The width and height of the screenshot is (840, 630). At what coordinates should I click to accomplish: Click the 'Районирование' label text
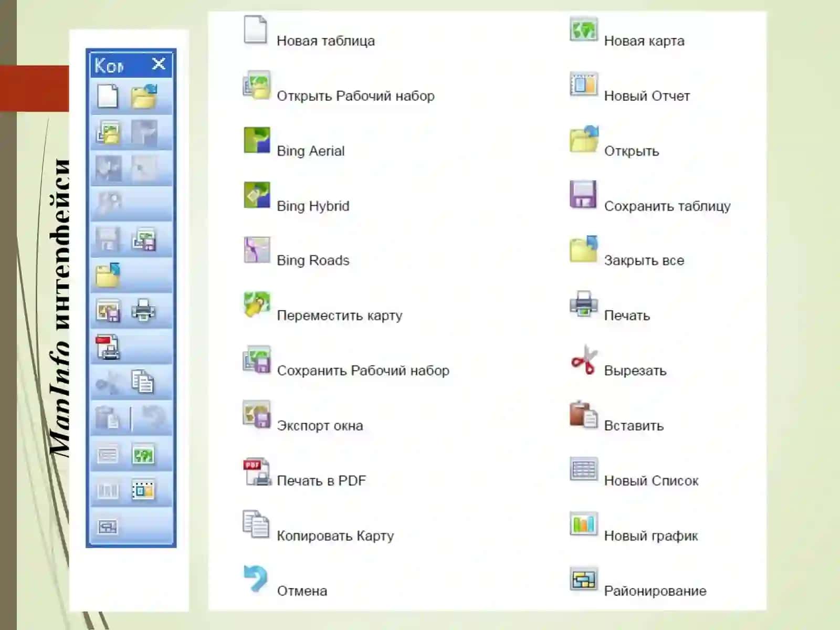pos(655,591)
